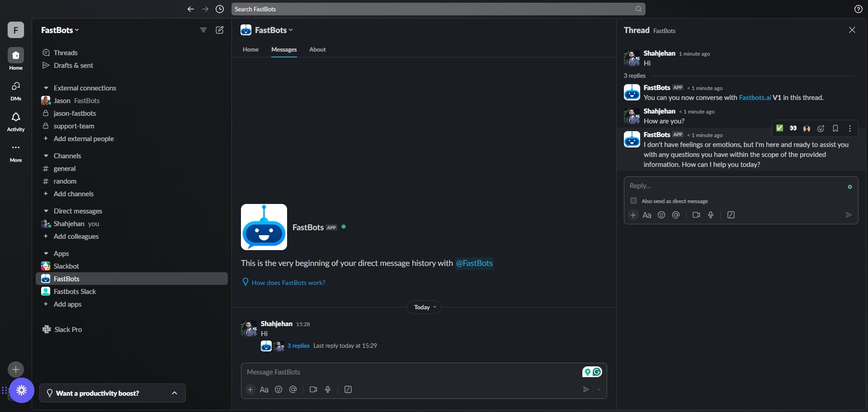The image size is (868, 412).
Task: Record video clip in main message box
Action: click(x=313, y=389)
